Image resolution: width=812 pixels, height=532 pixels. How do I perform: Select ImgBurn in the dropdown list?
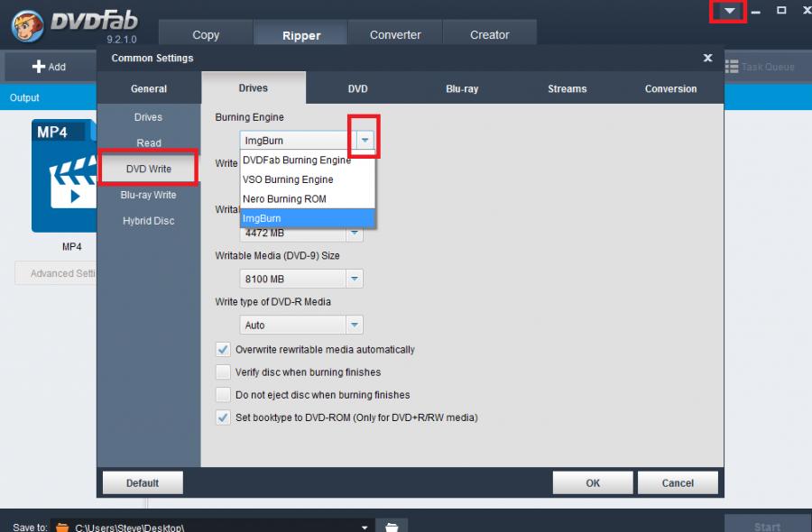[308, 218]
